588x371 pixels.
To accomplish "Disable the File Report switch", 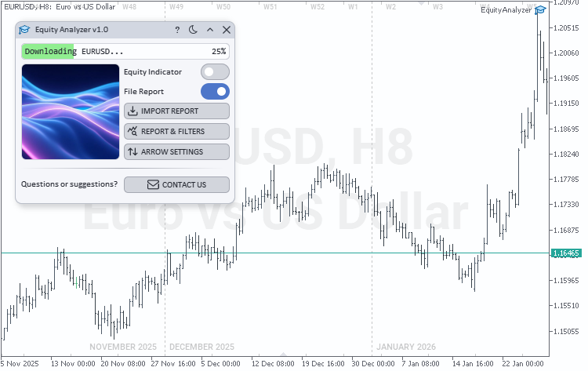I will pos(215,92).
